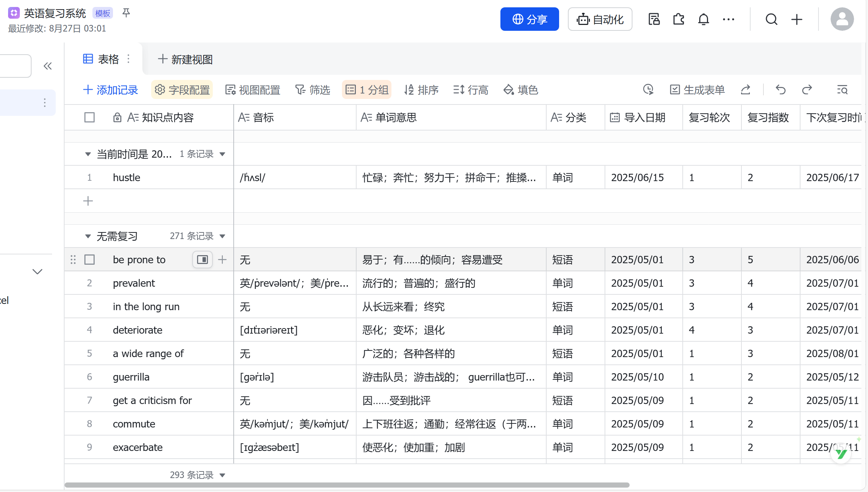Open the record history clock icon
Image resolution: width=868 pixels, height=492 pixels.
pyautogui.click(x=648, y=89)
